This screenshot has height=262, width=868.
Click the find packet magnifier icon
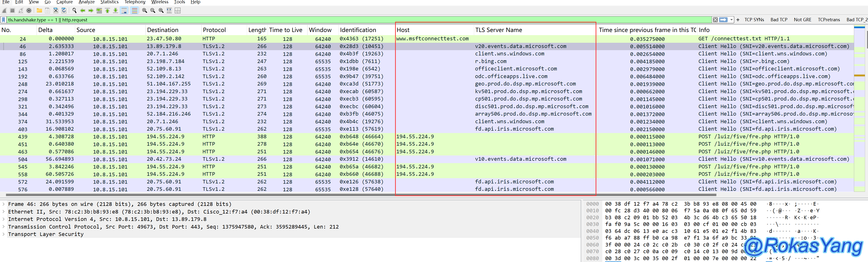74,11
